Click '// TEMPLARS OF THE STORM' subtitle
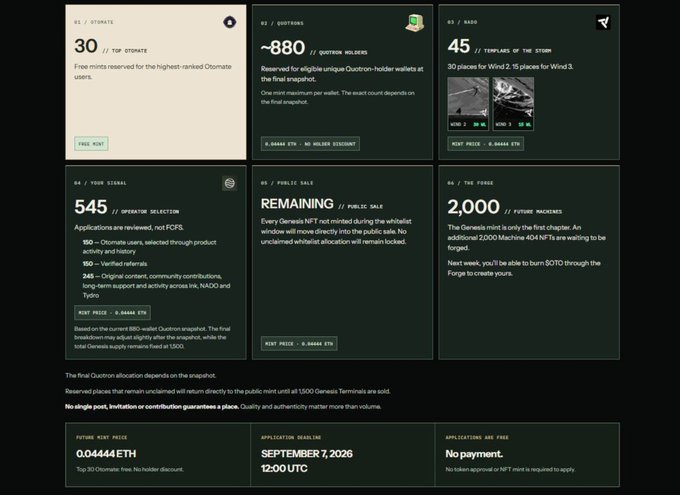The image size is (680, 495). coord(513,51)
